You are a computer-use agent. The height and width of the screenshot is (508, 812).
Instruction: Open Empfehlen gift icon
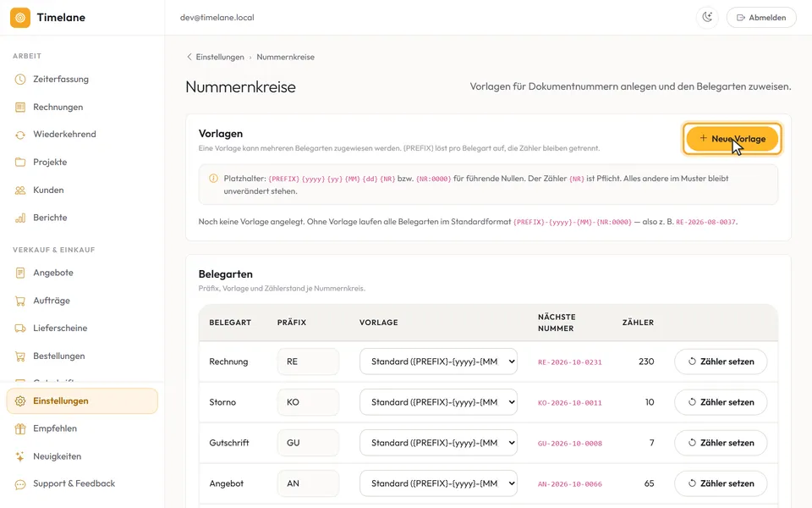[x=20, y=428]
